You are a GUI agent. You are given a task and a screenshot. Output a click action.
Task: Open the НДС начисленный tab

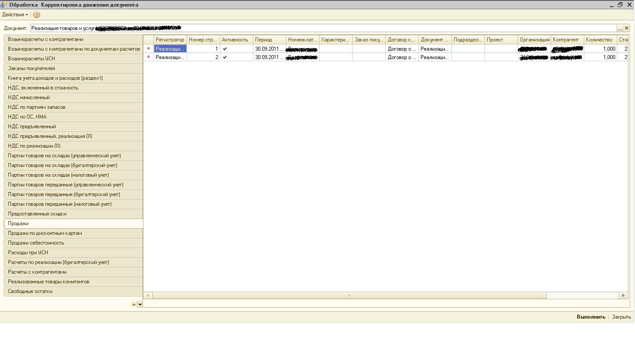[x=73, y=97]
